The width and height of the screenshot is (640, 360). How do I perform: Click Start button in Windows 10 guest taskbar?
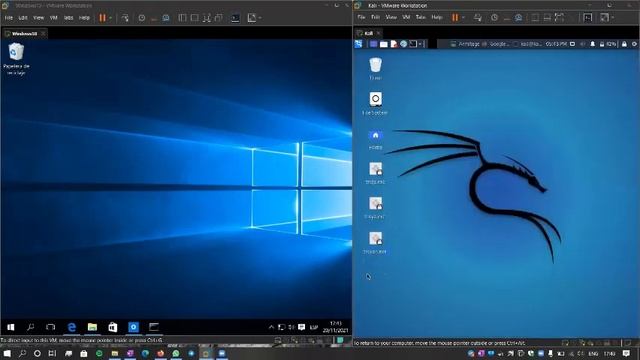click(x=11, y=327)
